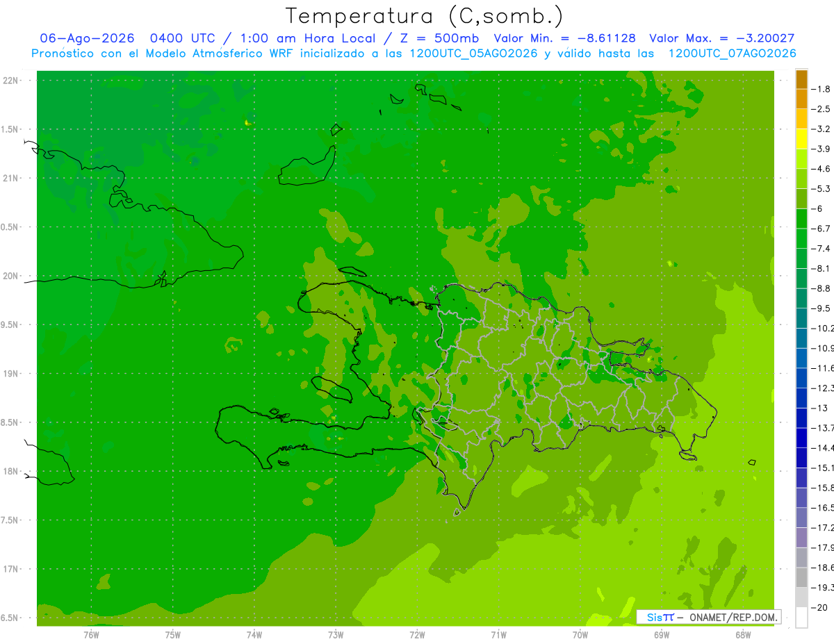Screen dimensions: 834x644
Task: Pick lime swatch between -3.9 and -4.6
Action: 801,159
